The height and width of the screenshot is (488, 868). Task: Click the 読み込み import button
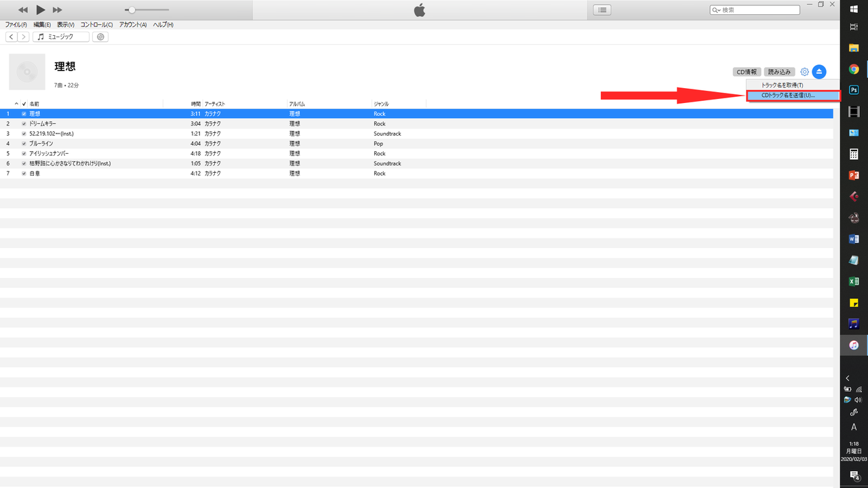pos(780,72)
